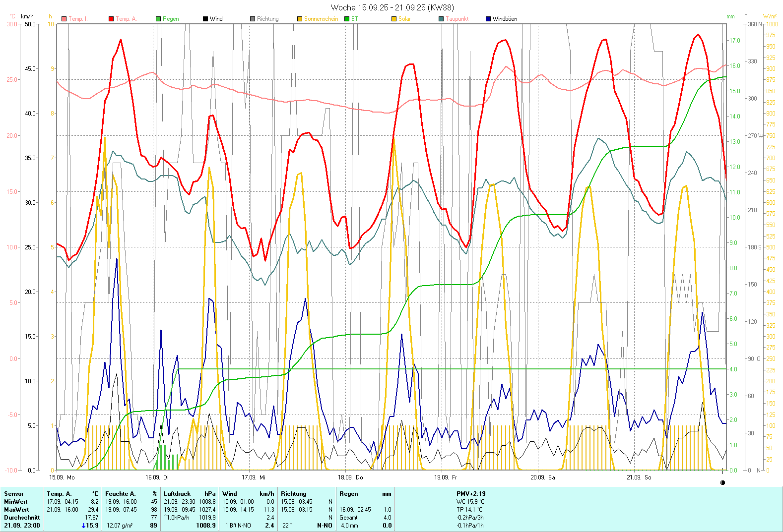Click the chart title Woche 15.09.25 - 21.09.25
This screenshot has width=783, height=532.
[392, 7]
